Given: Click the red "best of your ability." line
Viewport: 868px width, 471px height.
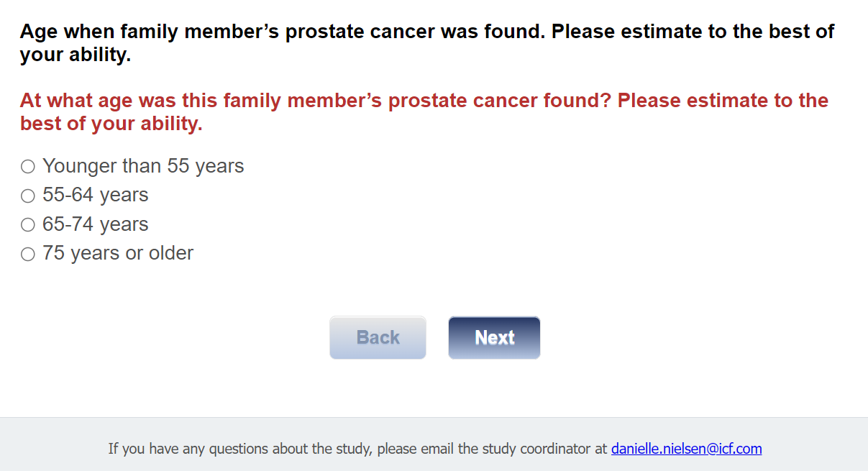Looking at the screenshot, I should 111,124.
